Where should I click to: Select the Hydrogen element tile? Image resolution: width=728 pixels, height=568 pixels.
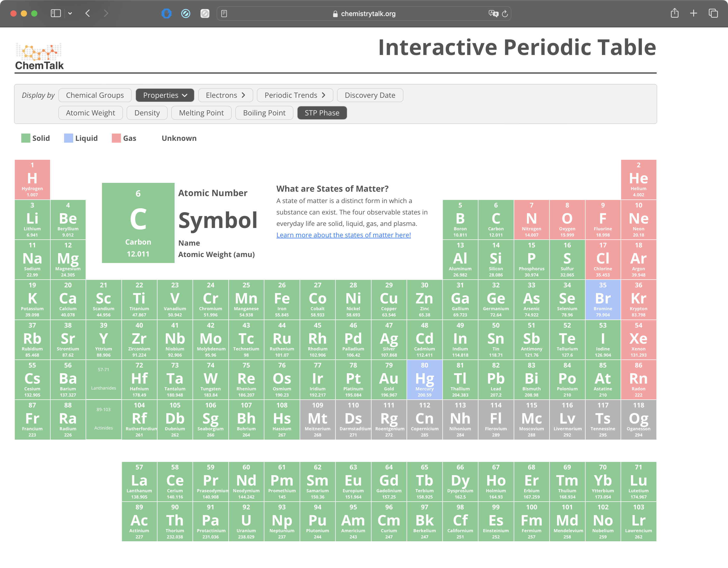tap(32, 179)
